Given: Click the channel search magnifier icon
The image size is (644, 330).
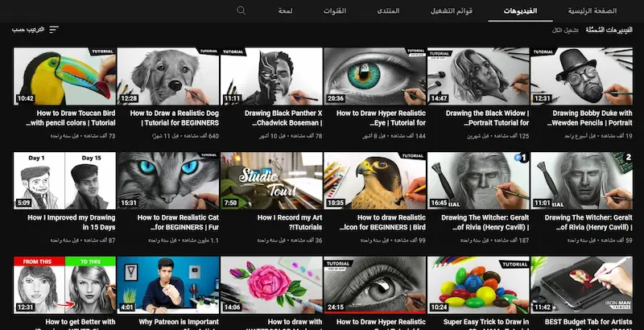Looking at the screenshot, I should [242, 10].
